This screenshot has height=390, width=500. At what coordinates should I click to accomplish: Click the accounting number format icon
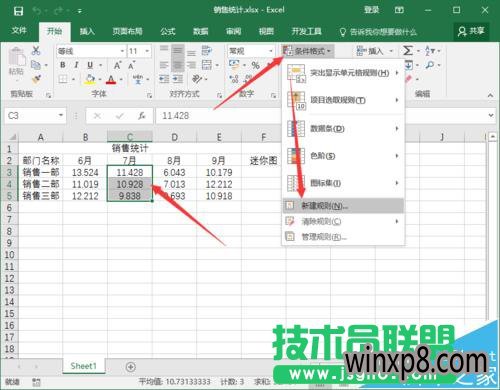coord(234,65)
